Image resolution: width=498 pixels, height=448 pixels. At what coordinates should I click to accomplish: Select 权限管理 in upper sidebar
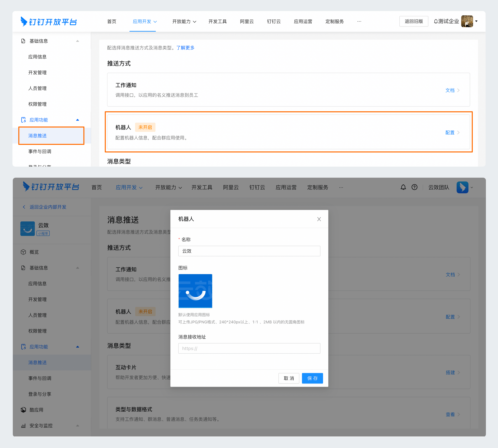coord(37,104)
